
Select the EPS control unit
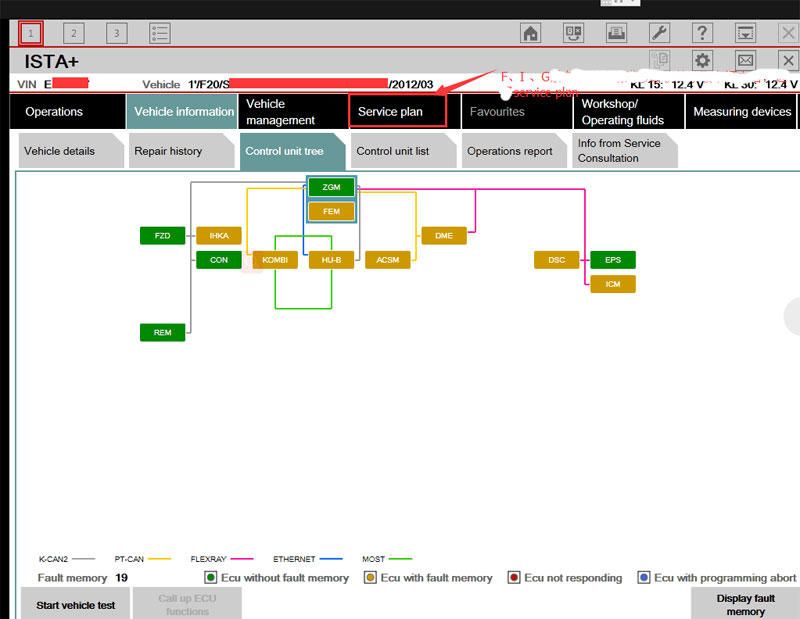pos(613,260)
